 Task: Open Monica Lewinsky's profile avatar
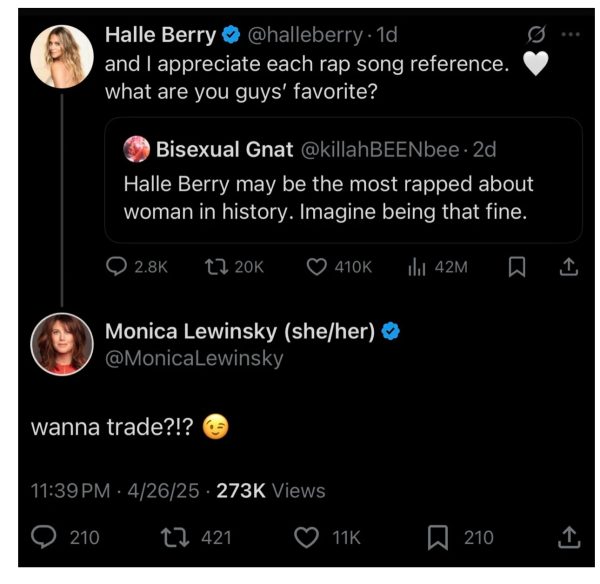pos(62,346)
